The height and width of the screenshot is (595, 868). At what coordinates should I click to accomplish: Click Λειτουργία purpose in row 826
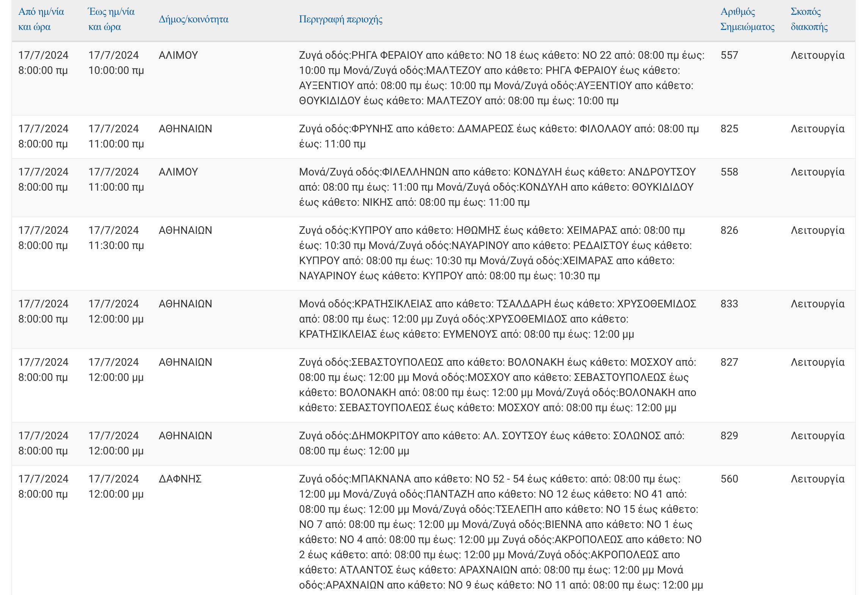click(818, 230)
